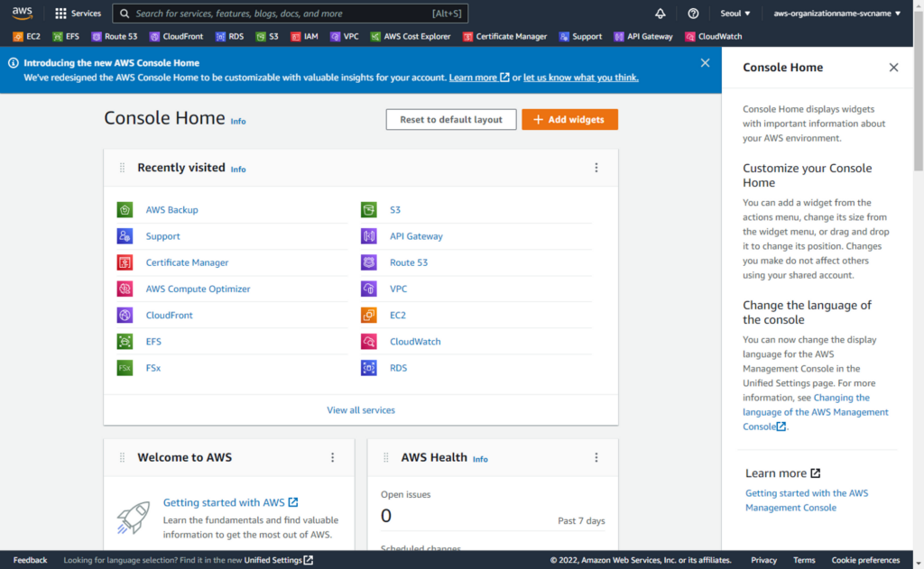This screenshot has width=924, height=569.
Task: Expand the aws-organizationname-svcname account menu
Action: point(836,13)
